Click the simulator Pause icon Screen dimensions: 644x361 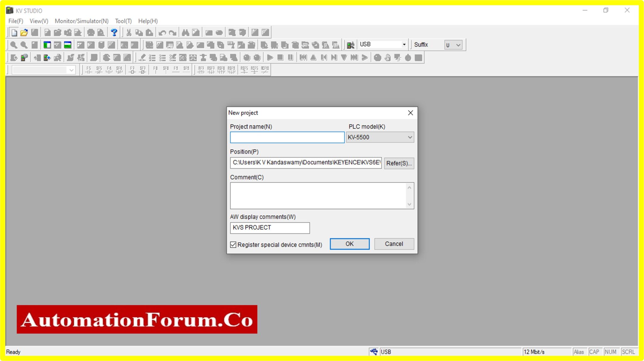(x=290, y=57)
